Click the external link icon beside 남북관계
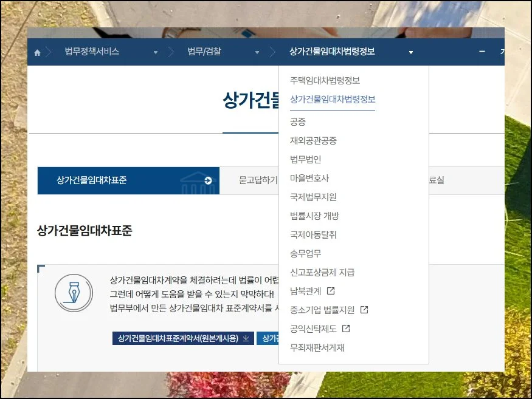 pyautogui.click(x=331, y=291)
